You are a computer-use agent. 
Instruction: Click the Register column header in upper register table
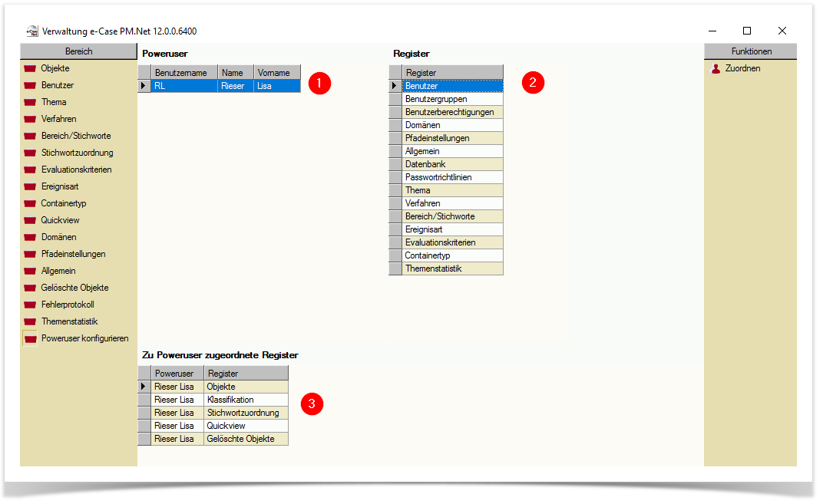(x=452, y=72)
